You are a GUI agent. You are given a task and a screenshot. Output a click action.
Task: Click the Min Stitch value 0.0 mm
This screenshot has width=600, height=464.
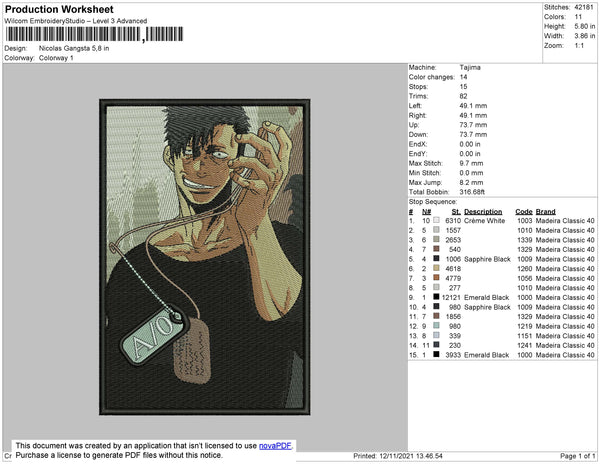[x=471, y=173]
